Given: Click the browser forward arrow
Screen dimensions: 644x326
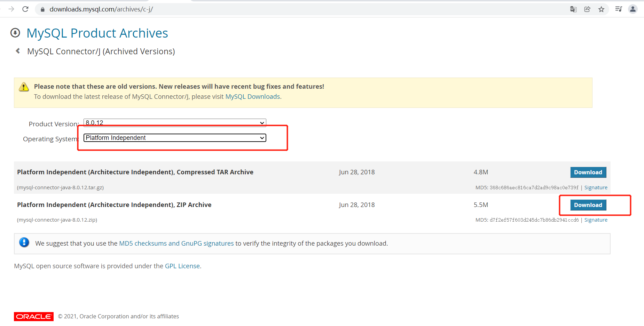Looking at the screenshot, I should [x=11, y=9].
